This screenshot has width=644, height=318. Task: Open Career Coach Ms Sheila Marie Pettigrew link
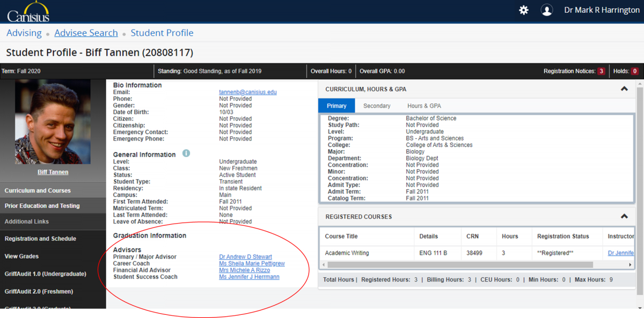252,264
